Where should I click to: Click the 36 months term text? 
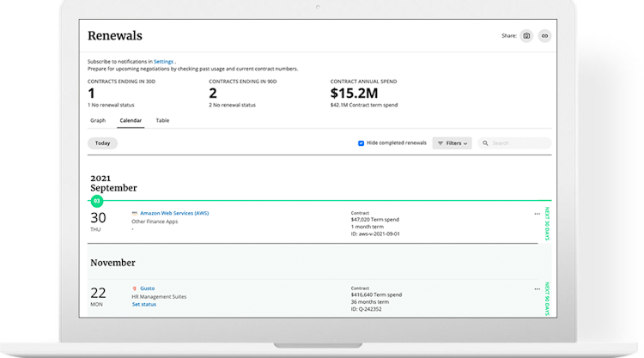click(370, 302)
